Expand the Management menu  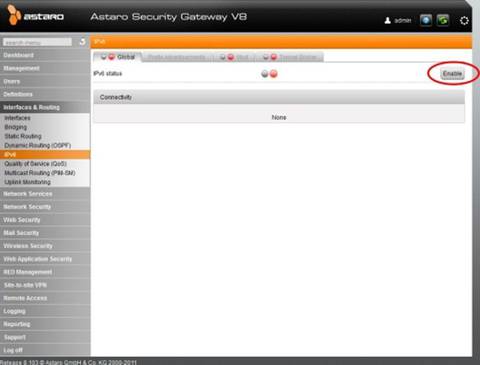click(x=45, y=68)
